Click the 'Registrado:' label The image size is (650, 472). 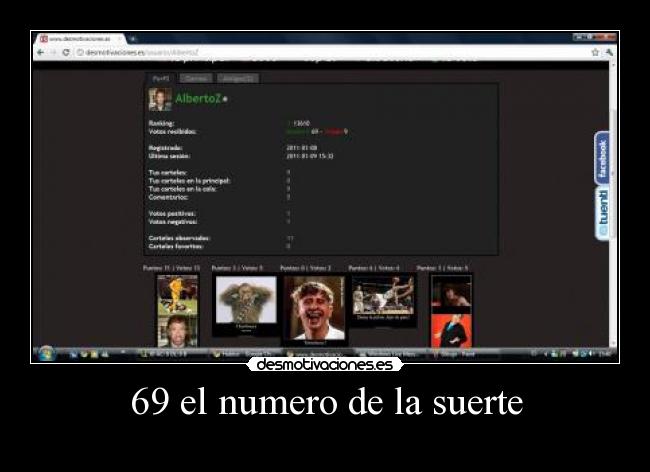click(x=165, y=148)
